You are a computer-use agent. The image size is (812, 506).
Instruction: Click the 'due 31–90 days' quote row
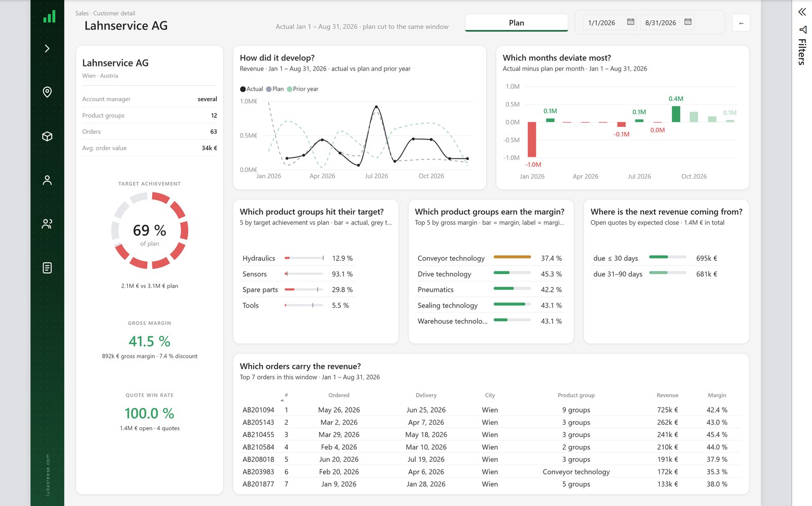pyautogui.click(x=655, y=274)
